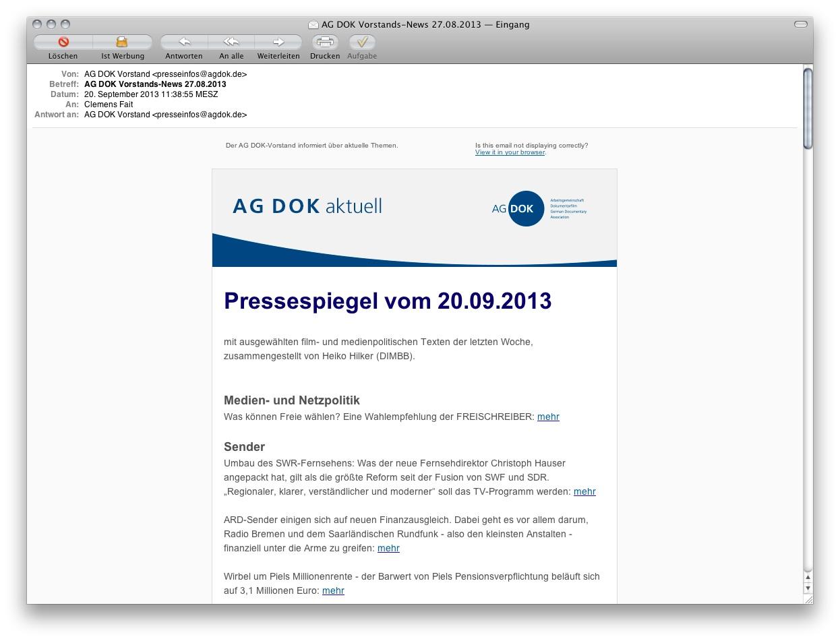Zoom the mail window
Image resolution: width=840 pixels, height=641 pixels.
[x=65, y=24]
